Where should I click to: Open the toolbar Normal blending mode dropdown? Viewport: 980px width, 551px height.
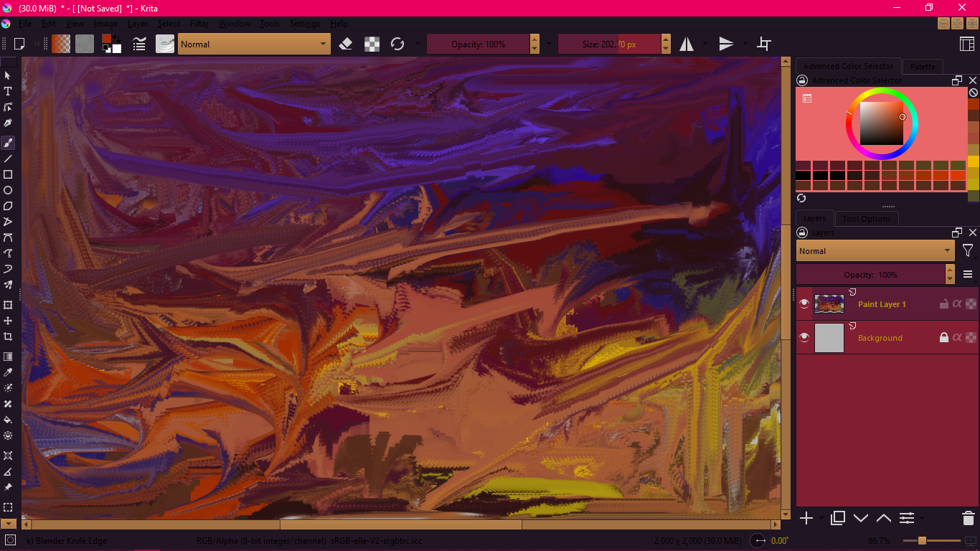pos(254,44)
